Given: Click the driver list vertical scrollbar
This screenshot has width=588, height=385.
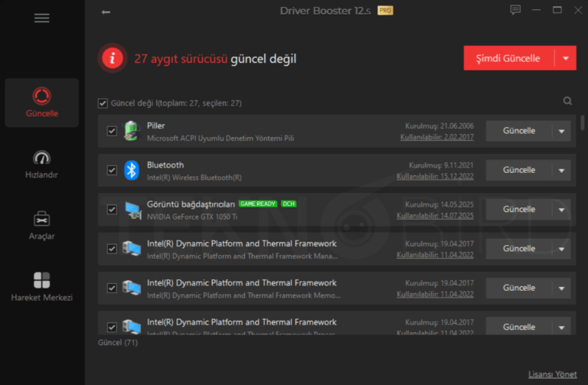Looking at the screenshot, I should click(583, 122).
